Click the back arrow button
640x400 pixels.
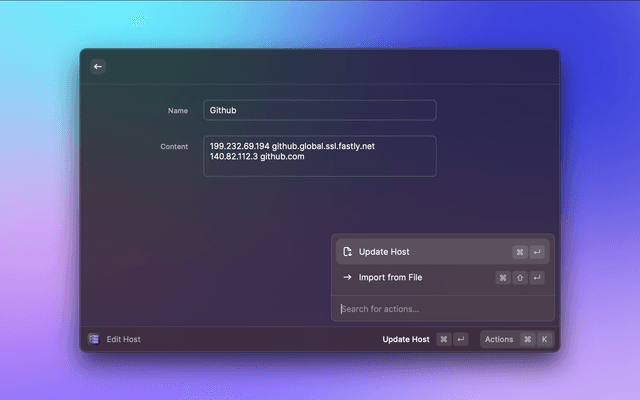point(98,66)
